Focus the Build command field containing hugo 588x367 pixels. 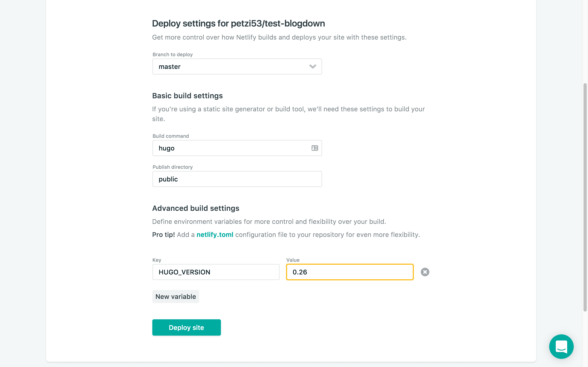coord(231,148)
